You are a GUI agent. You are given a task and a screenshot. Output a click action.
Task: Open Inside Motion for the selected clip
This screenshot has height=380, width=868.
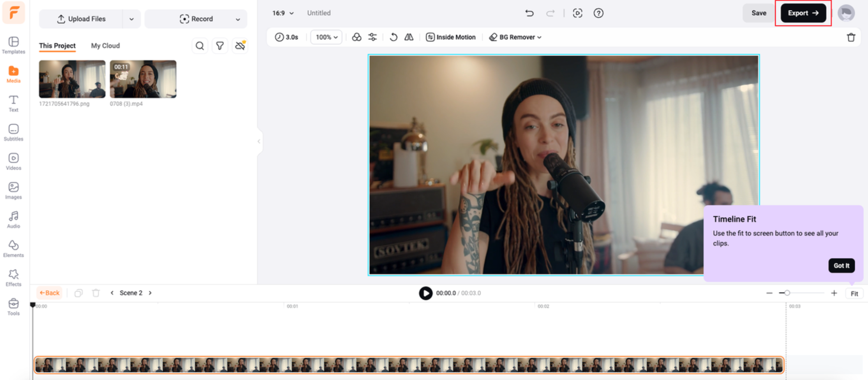(x=450, y=37)
